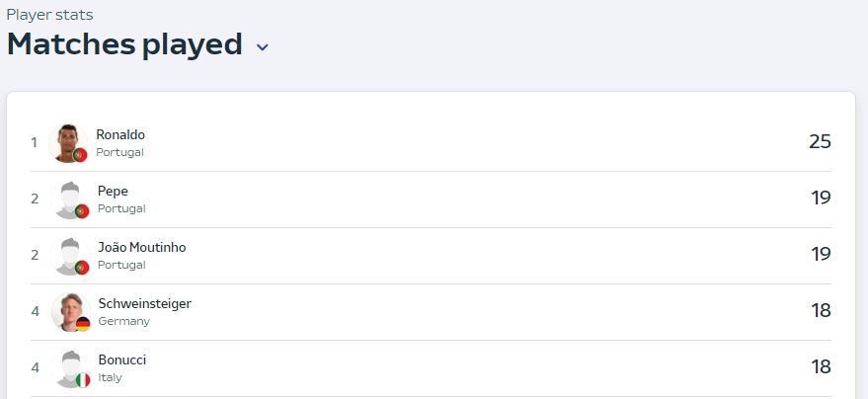This screenshot has height=399, width=868.
Task: Click the Matches played heading
Action: pos(124,44)
